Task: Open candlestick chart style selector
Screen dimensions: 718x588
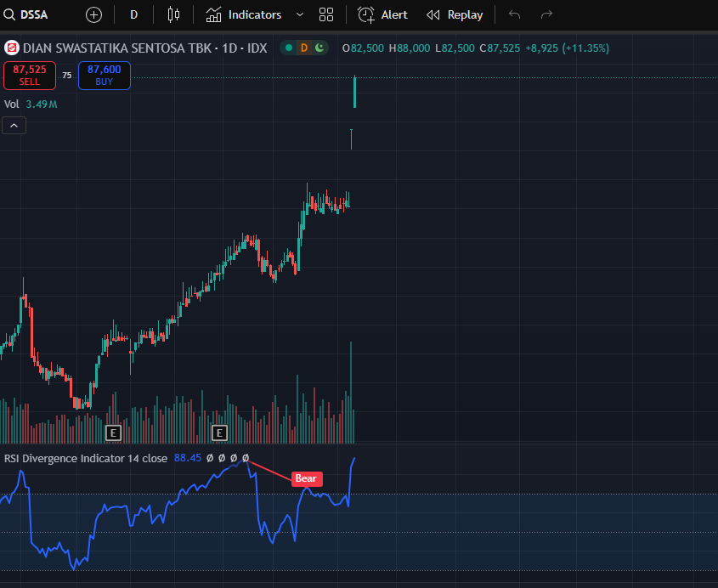Action: click(173, 14)
